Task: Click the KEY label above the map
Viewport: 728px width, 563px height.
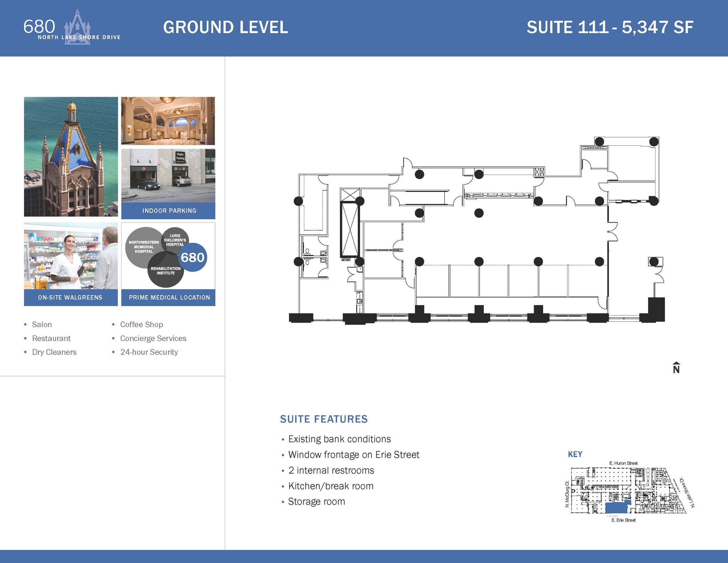Action: click(x=575, y=454)
